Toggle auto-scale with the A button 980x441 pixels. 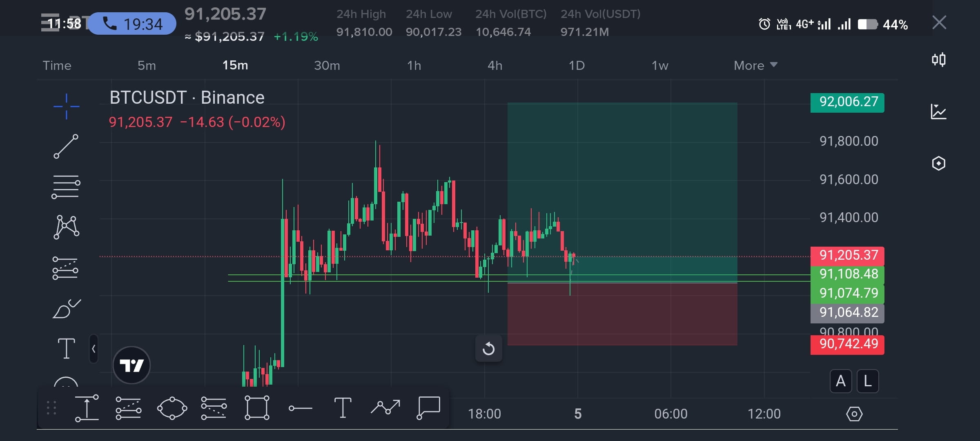(840, 381)
